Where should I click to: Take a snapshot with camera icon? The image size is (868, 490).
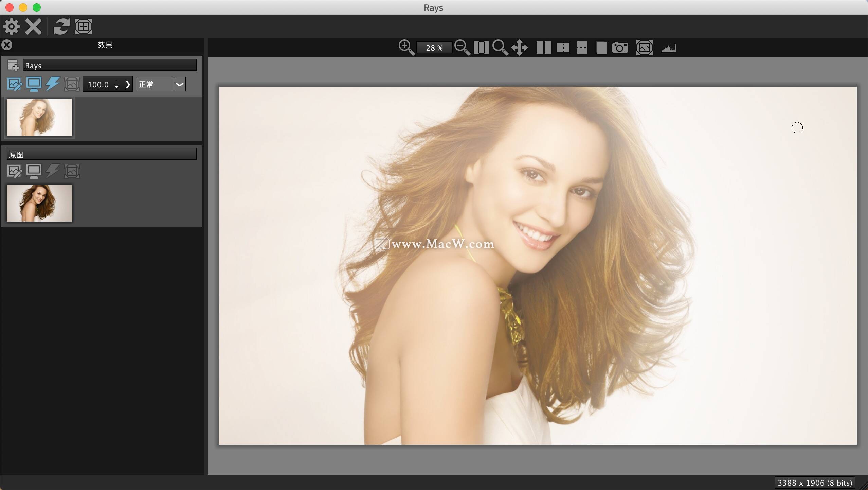coord(620,48)
